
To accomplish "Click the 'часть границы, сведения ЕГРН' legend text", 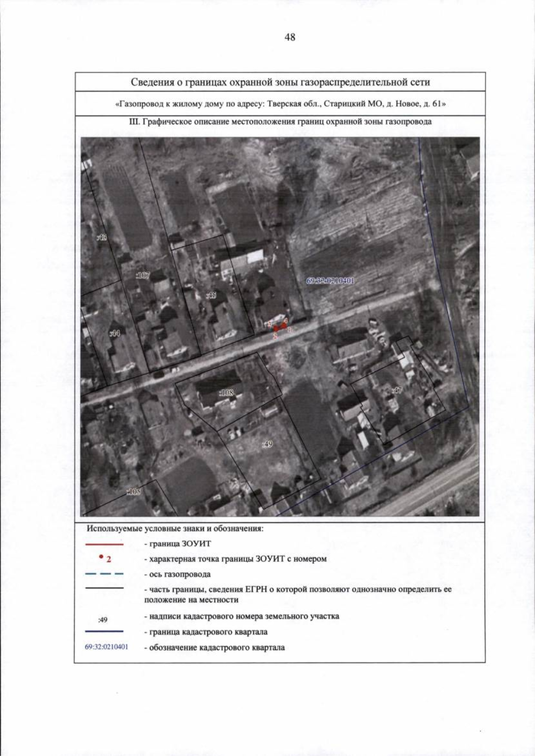I will click(x=298, y=595).
